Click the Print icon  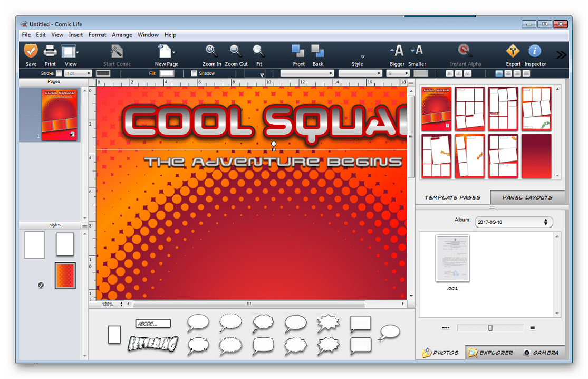(x=50, y=51)
